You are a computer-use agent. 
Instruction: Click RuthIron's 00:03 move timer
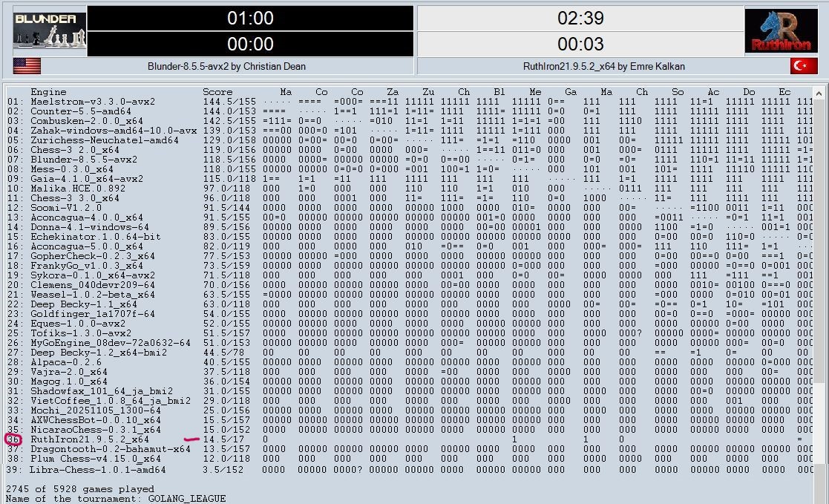tap(580, 44)
